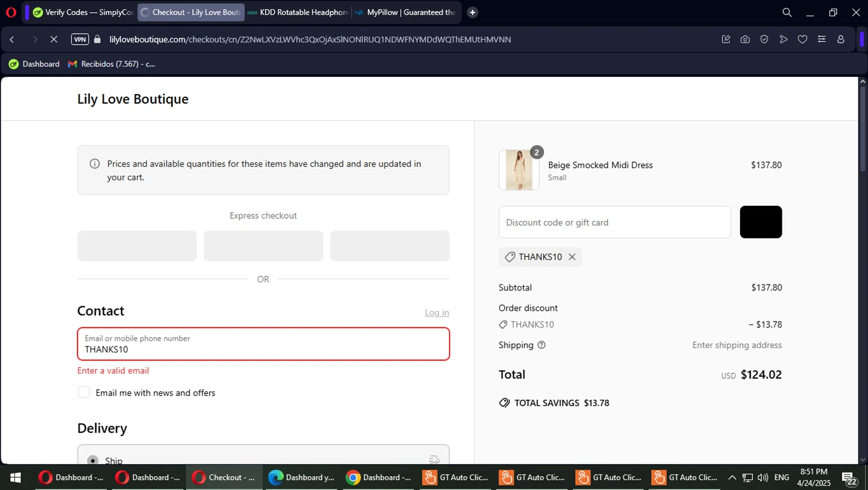Click the shield ad blocker icon

pos(764,39)
